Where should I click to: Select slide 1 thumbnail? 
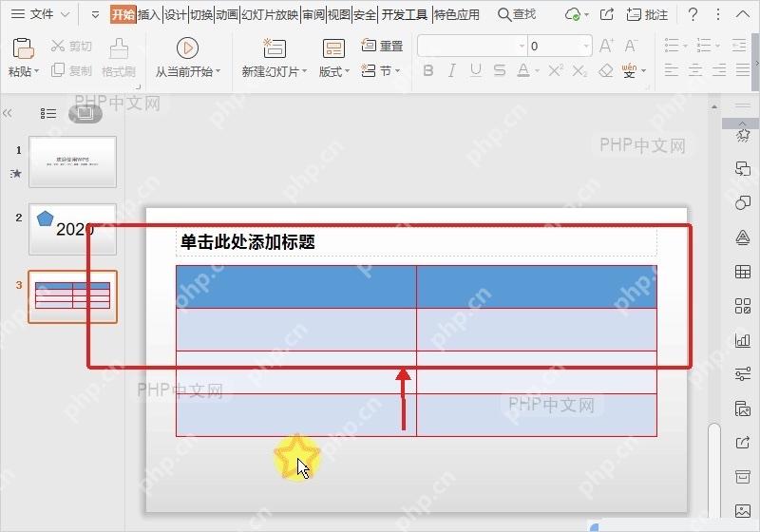point(73,161)
